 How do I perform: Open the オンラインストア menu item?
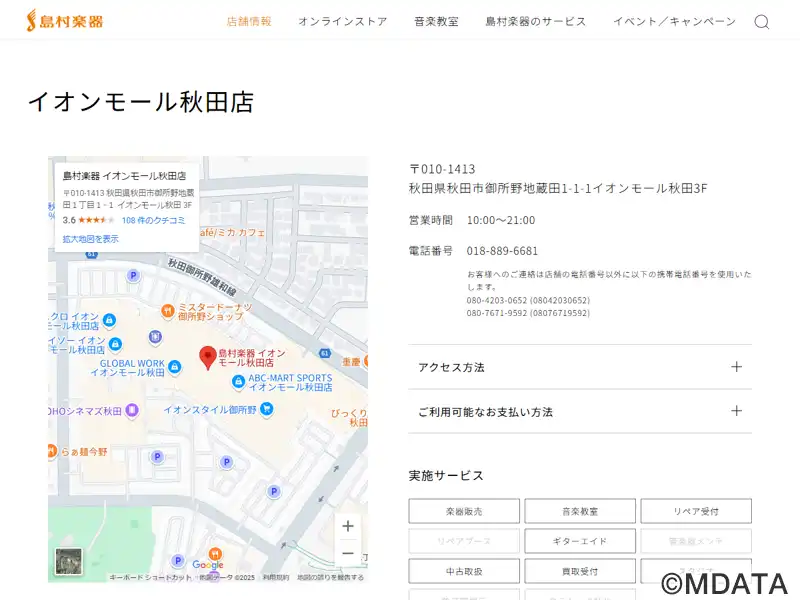[x=343, y=21]
